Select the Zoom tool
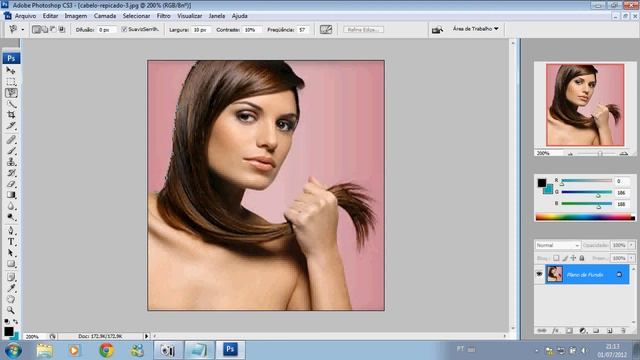The width and height of the screenshot is (640, 360). click(x=11, y=310)
